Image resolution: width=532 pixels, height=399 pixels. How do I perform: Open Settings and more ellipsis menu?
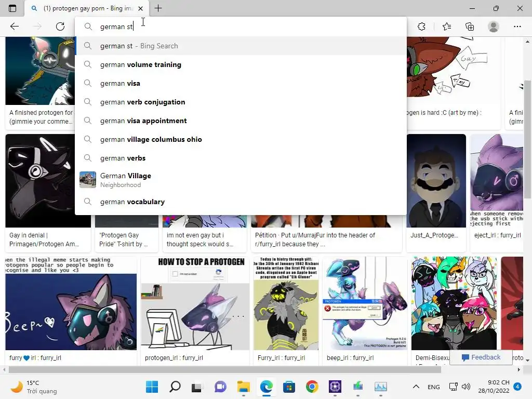pos(517,26)
